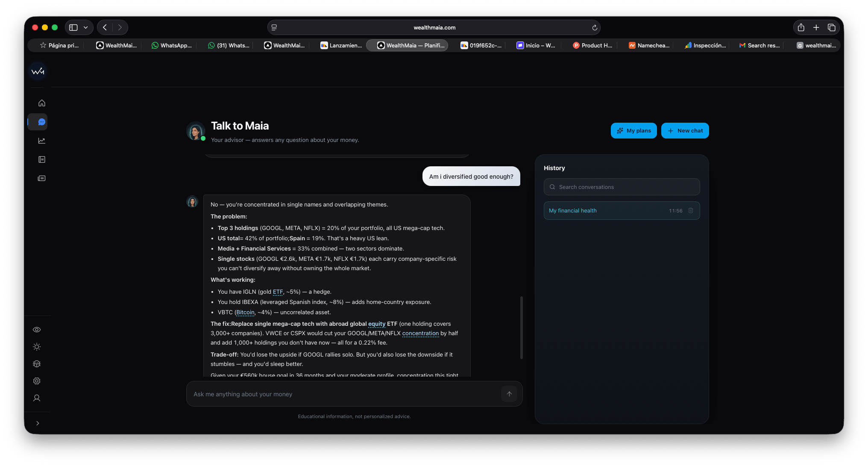Expand the sidebar with bottom chevron
The image size is (868, 466).
click(x=38, y=423)
